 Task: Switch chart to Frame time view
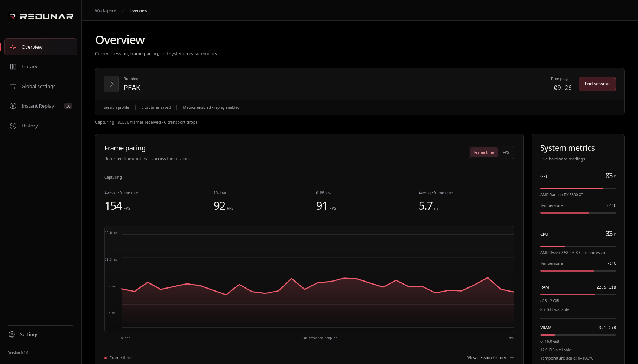(484, 153)
